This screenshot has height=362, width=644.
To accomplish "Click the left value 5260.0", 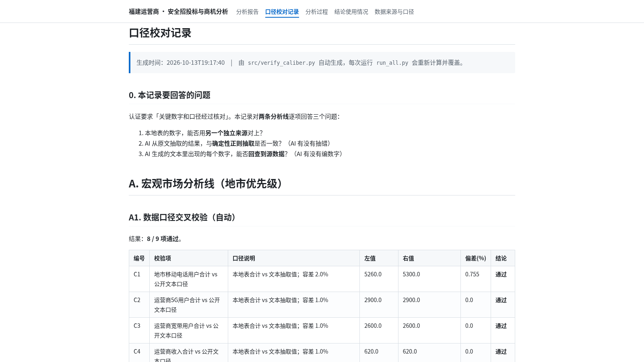I will [373, 274].
